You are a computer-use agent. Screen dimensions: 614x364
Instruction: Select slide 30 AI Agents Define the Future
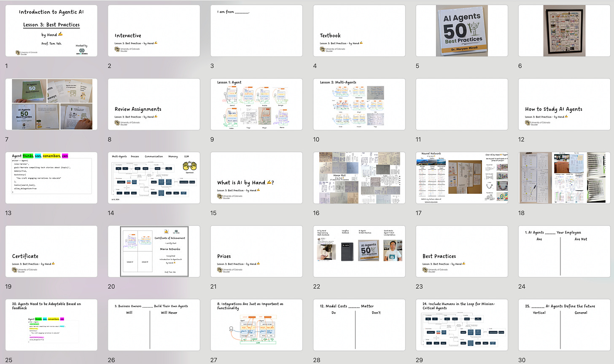(564, 325)
